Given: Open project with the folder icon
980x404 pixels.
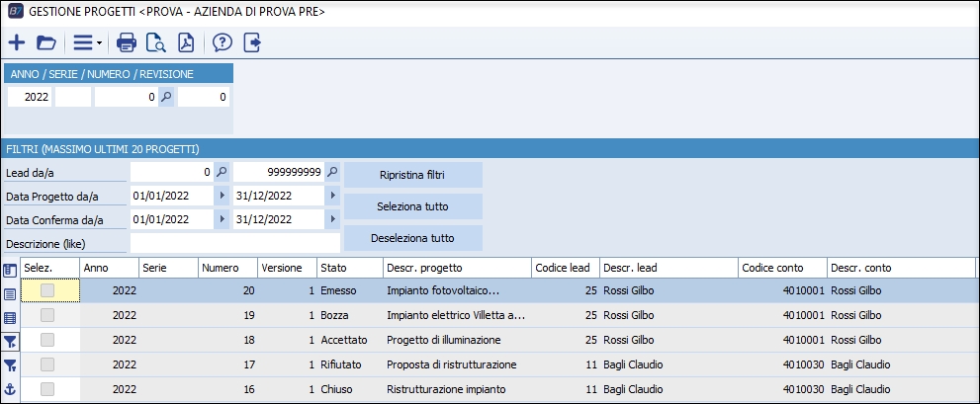Looking at the screenshot, I should pyautogui.click(x=45, y=42).
